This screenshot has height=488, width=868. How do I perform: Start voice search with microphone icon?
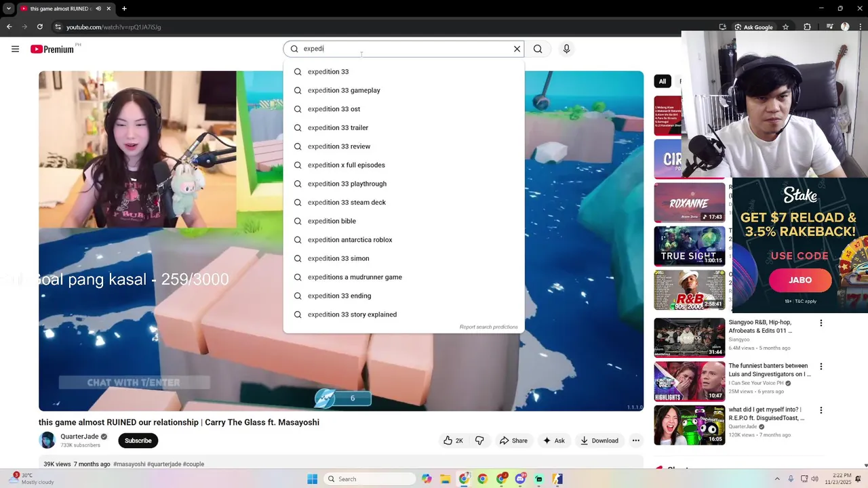pos(566,49)
